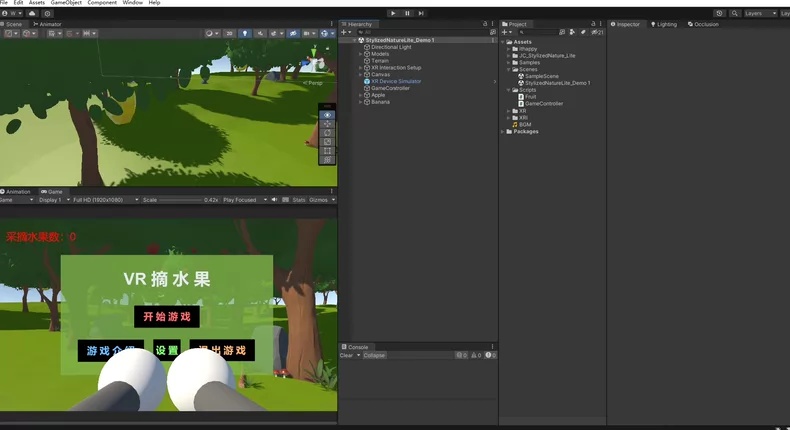The width and height of the screenshot is (790, 430).
Task: Expand the Apple object in Hierarchy
Action: 360,95
